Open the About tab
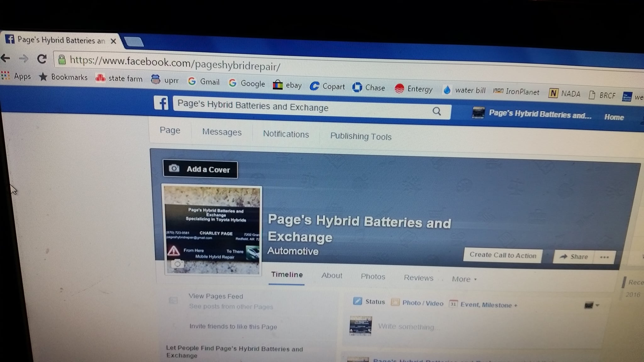Image resolution: width=644 pixels, height=362 pixels. tap(332, 276)
